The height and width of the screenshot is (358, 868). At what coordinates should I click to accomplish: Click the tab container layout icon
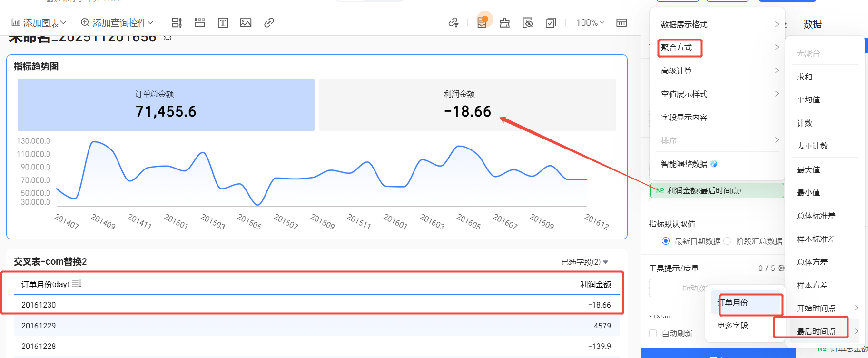[200, 23]
